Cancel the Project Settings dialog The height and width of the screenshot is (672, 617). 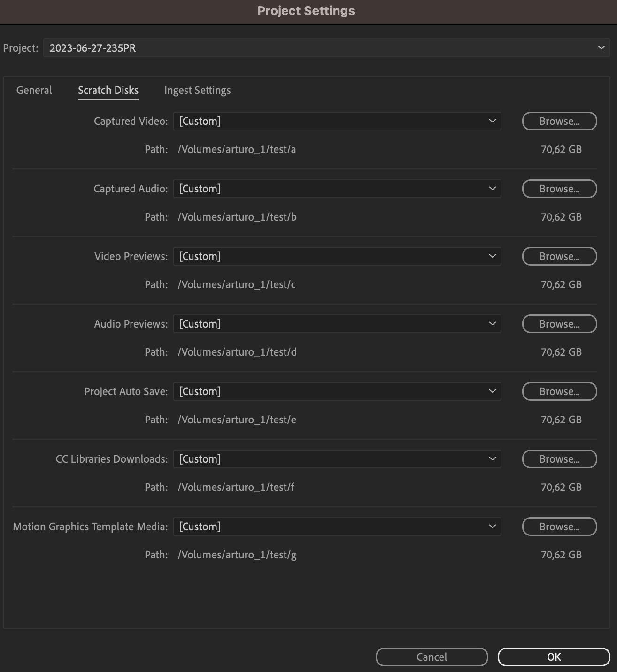click(432, 657)
